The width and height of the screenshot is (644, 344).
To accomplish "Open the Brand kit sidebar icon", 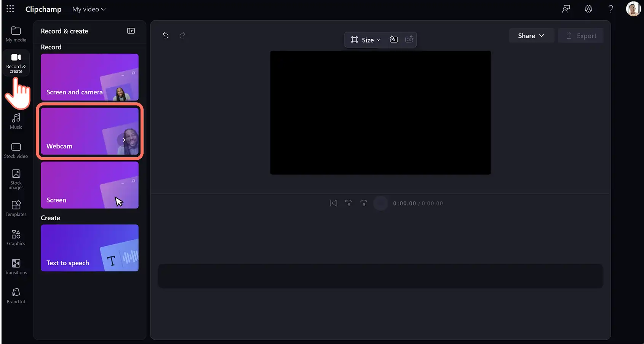I will (x=16, y=296).
